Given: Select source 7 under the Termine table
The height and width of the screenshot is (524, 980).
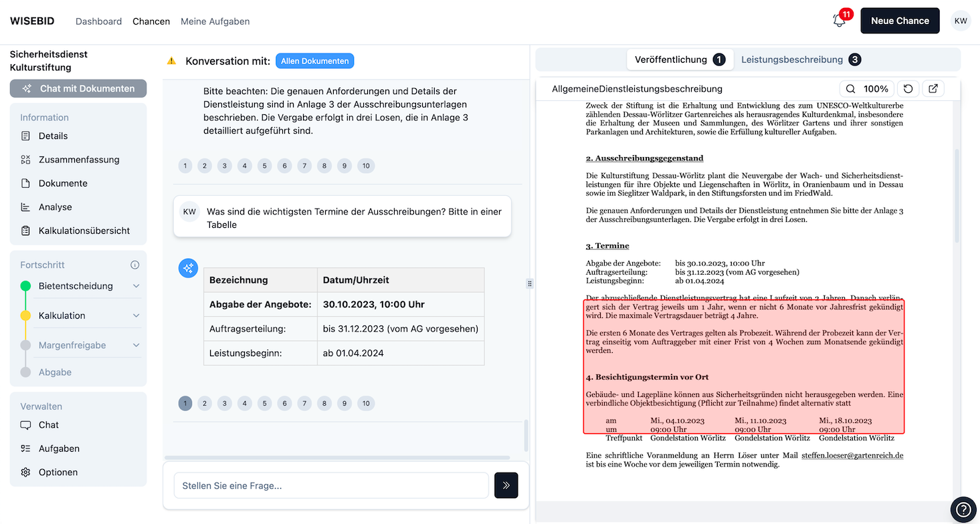Looking at the screenshot, I should (x=305, y=403).
